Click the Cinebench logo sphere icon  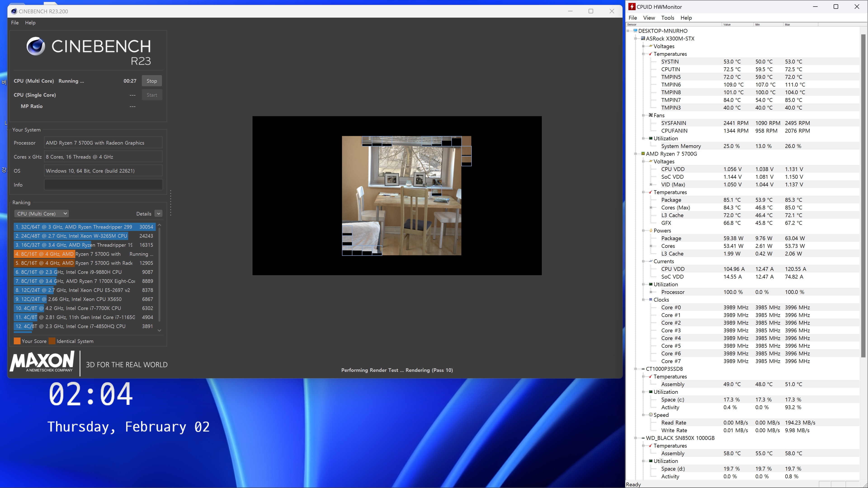(x=36, y=46)
